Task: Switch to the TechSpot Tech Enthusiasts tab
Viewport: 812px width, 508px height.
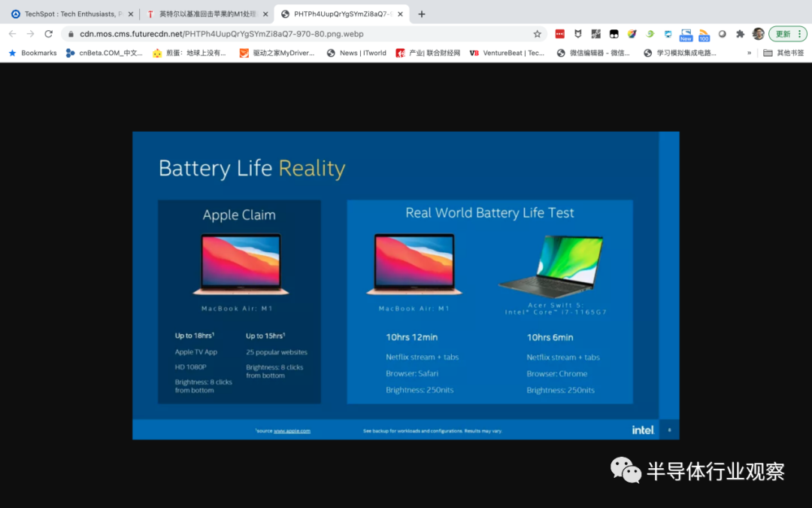Action: [x=71, y=14]
